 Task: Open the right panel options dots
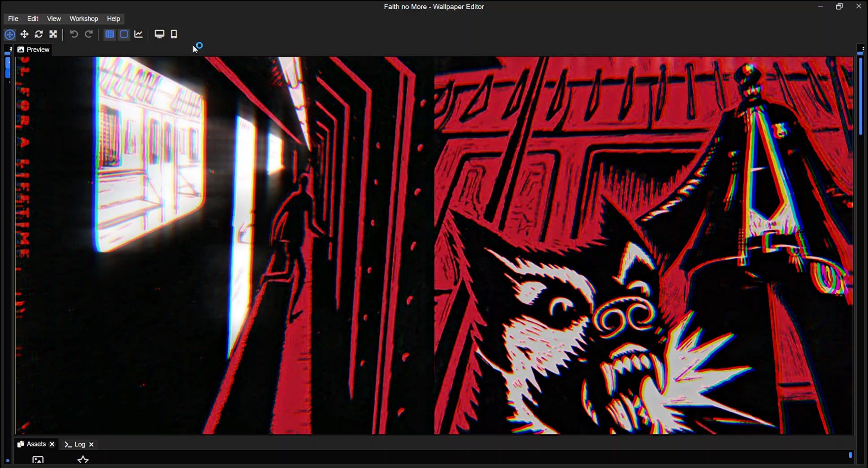pyautogui.click(x=863, y=49)
